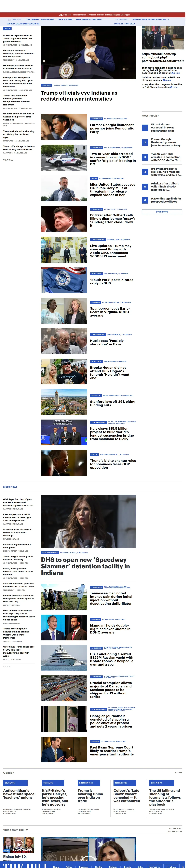Screen dimensions: 188x868
Task: Open Georgian journalist convicted of slapping police chief
Action: pos(111,721)
